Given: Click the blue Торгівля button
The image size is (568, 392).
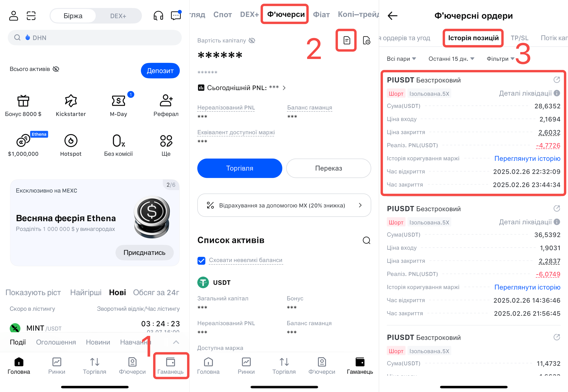Looking at the screenshot, I should (240, 168).
